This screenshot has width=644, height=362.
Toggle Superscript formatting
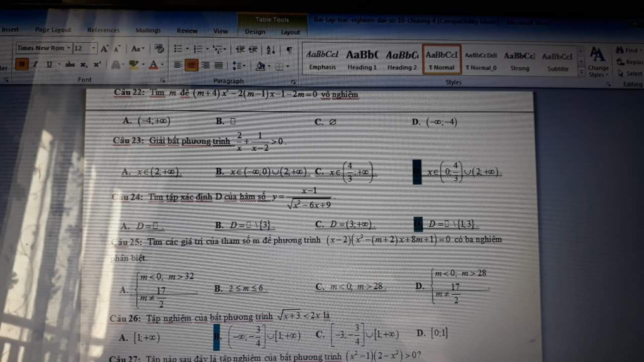(x=97, y=65)
